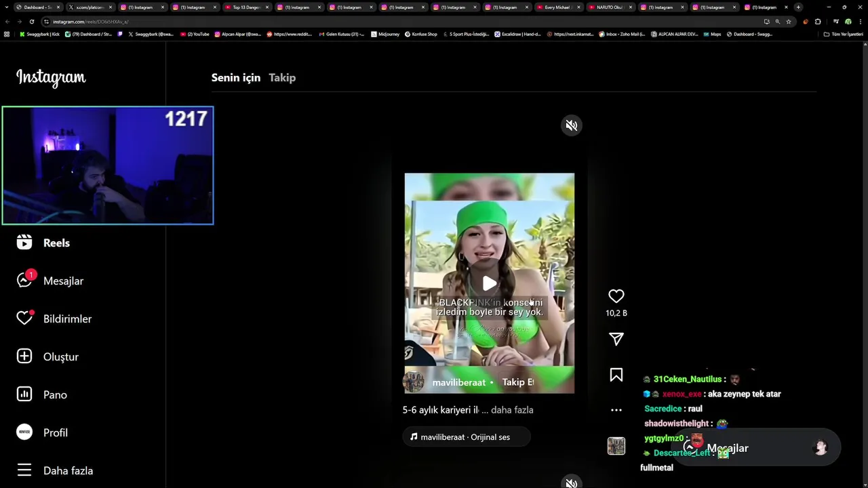Open the Twitch bookmark icon
This screenshot has height=488, width=868.
click(x=120, y=34)
